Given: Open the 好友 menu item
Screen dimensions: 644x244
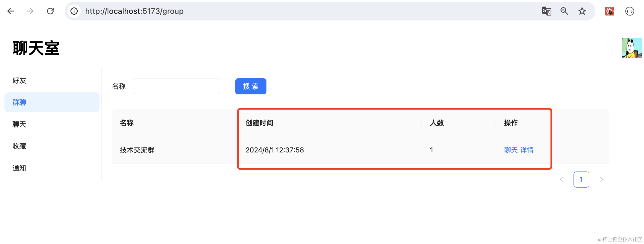Looking at the screenshot, I should tap(19, 81).
